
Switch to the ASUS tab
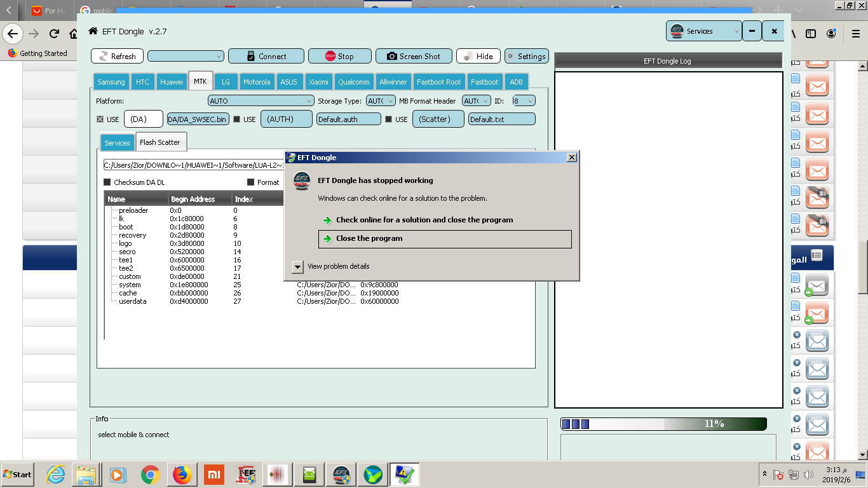288,82
